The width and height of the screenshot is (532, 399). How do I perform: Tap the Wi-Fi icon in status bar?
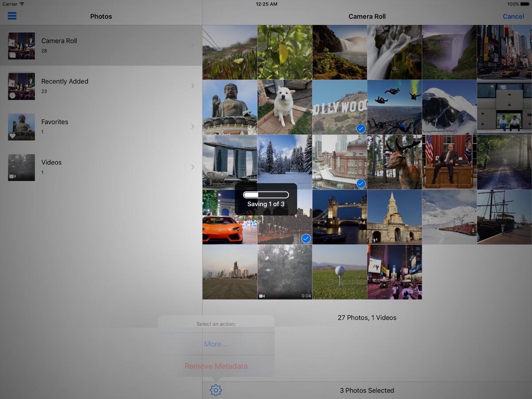pyautogui.click(x=22, y=4)
